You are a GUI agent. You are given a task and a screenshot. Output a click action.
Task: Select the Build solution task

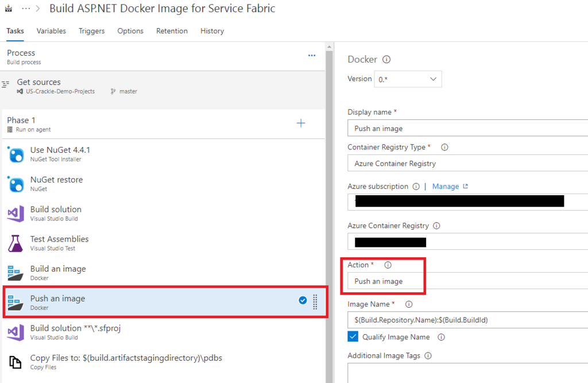pyautogui.click(x=163, y=214)
